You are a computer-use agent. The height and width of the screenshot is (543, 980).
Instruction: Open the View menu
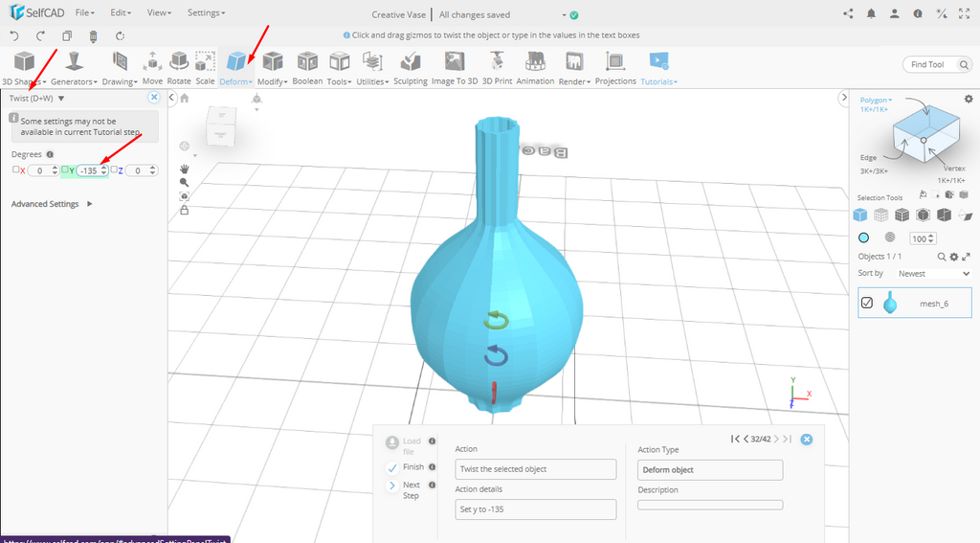(x=159, y=12)
